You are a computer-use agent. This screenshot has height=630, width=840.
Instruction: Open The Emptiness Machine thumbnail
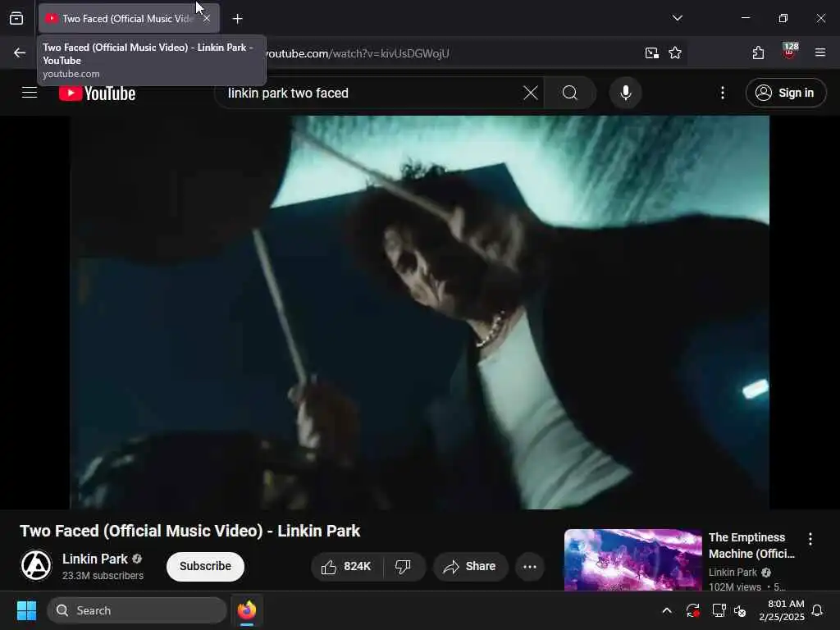pyautogui.click(x=632, y=559)
